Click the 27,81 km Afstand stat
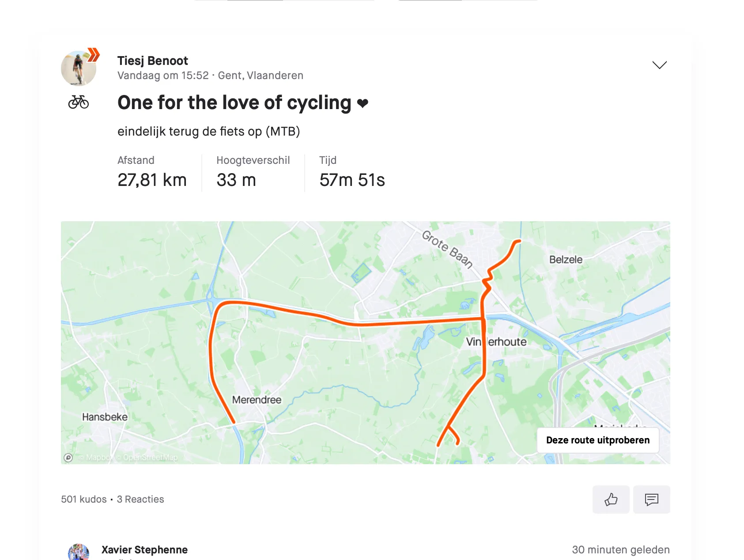 tap(152, 180)
